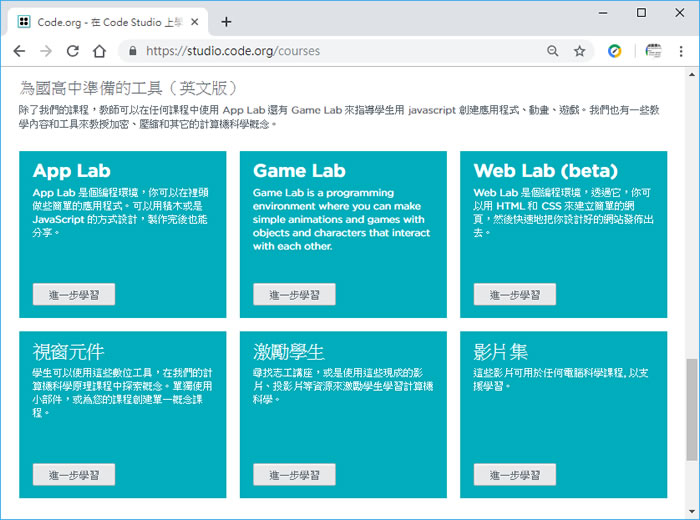Reload the page with the refresh icon
700x520 pixels.
click(x=73, y=51)
